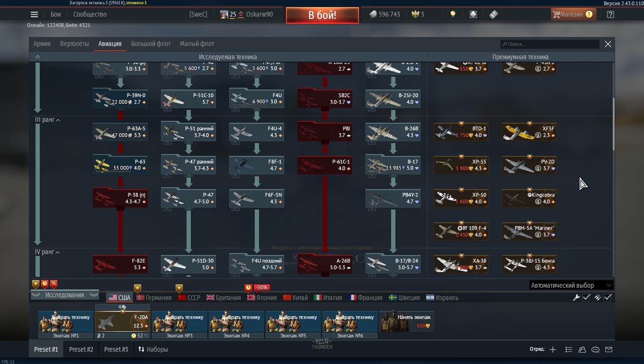
Task: Select the B-17 bomber card
Action: [x=393, y=165]
